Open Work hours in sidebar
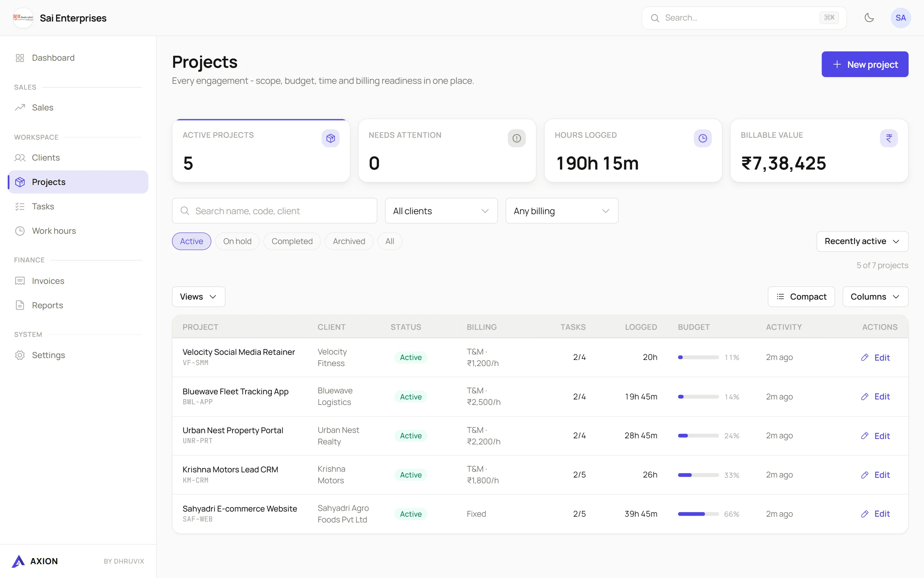 tap(78, 231)
